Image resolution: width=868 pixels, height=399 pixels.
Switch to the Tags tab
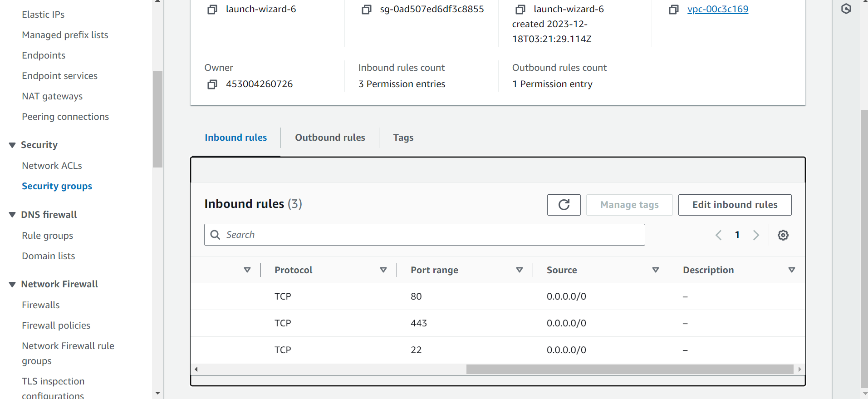pos(403,138)
